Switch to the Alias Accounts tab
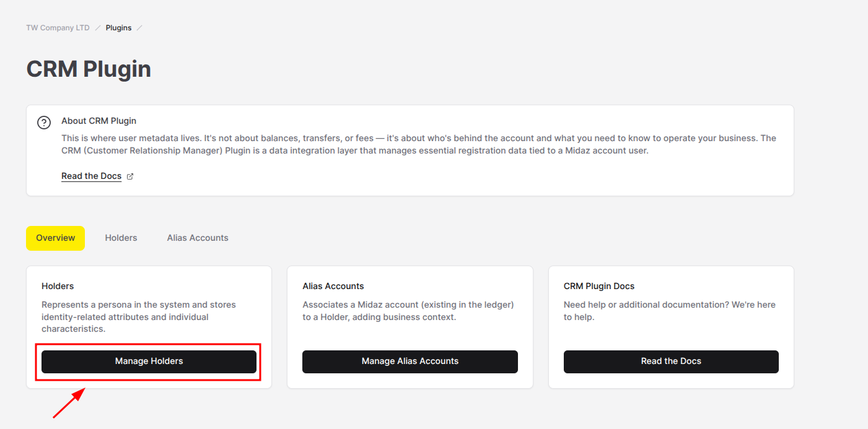The width and height of the screenshot is (868, 429). coord(198,238)
